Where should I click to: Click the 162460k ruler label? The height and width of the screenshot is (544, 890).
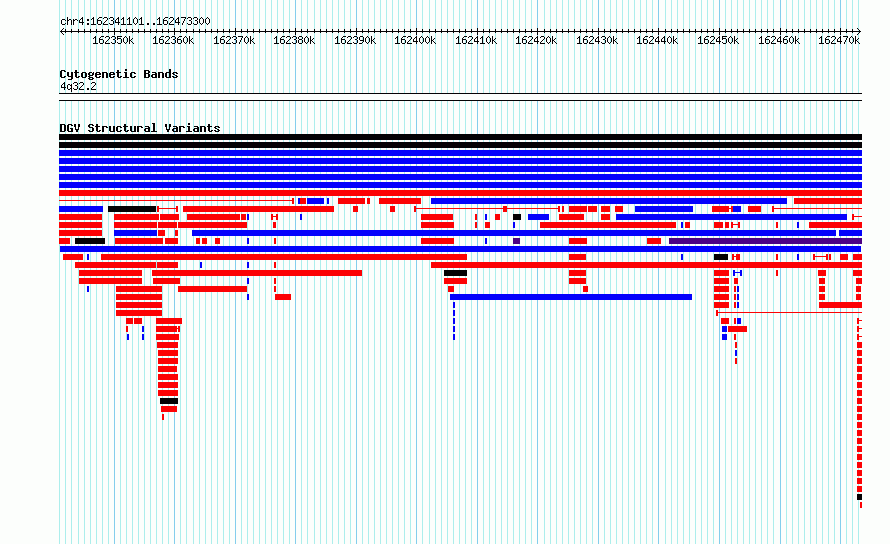(779, 40)
